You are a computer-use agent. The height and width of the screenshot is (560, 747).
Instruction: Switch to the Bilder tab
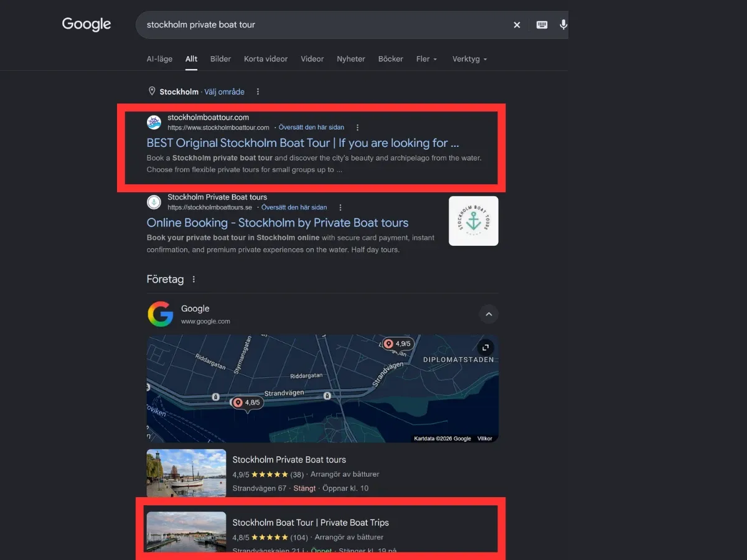pyautogui.click(x=220, y=59)
